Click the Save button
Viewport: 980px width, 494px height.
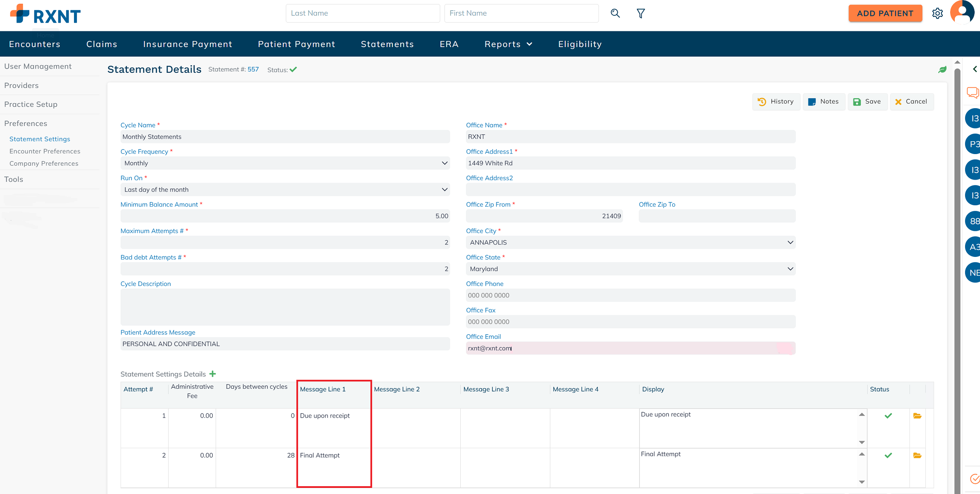pos(867,102)
